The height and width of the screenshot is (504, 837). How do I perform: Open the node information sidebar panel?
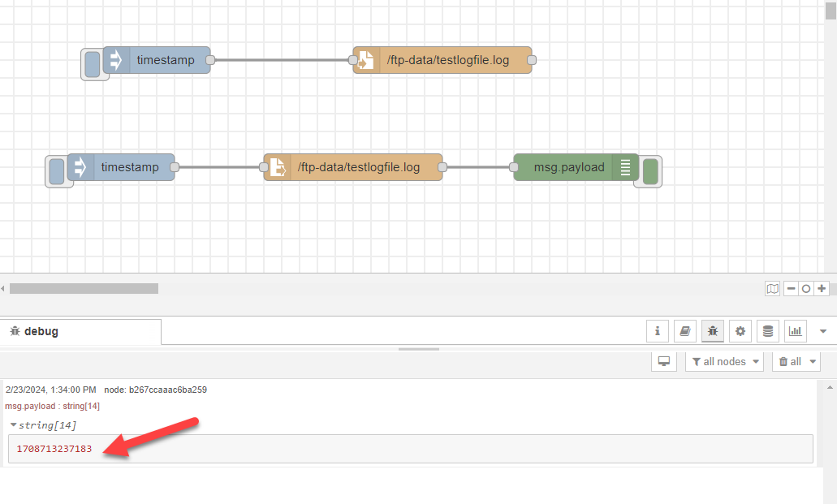[x=658, y=331]
